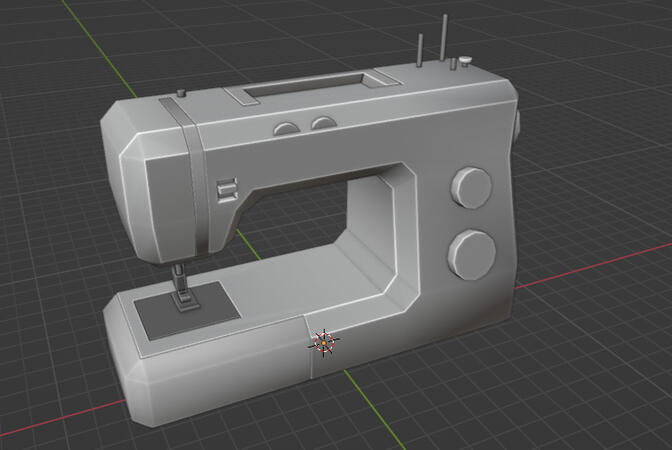The width and height of the screenshot is (672, 450).
Task: Click the 3D cursor at the machine base
Action: pos(324,343)
